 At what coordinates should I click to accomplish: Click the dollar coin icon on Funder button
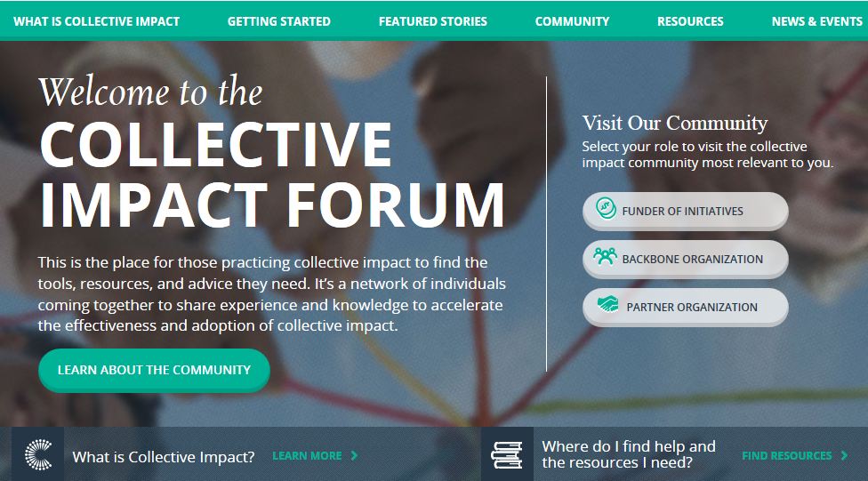tap(606, 208)
